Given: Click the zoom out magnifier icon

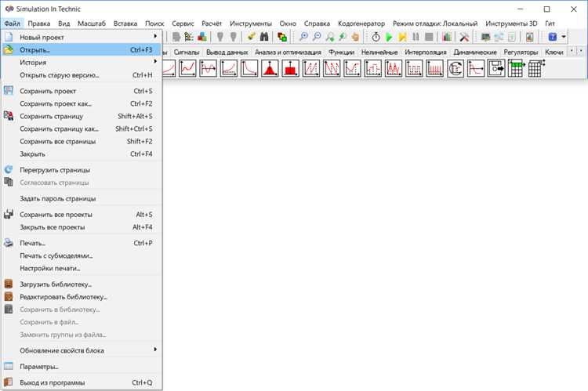Looking at the screenshot, I should point(317,37).
